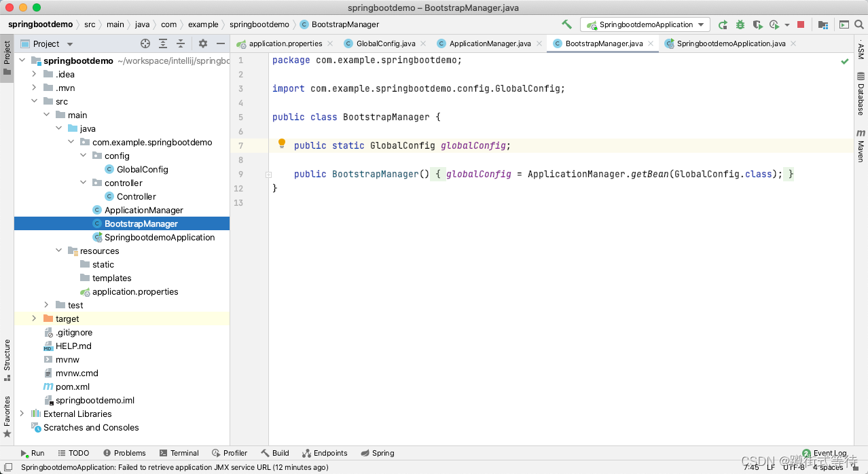Click the red Stop icon

tap(801, 24)
